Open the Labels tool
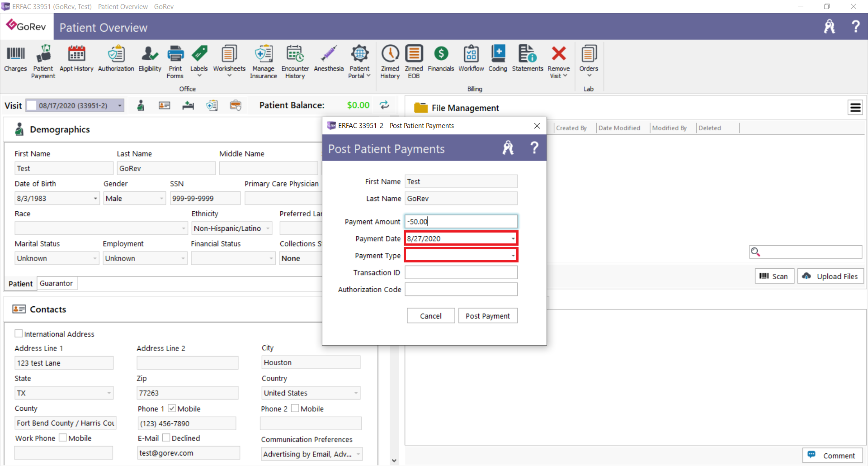Viewport: 868px width, 466px height. tap(199, 61)
